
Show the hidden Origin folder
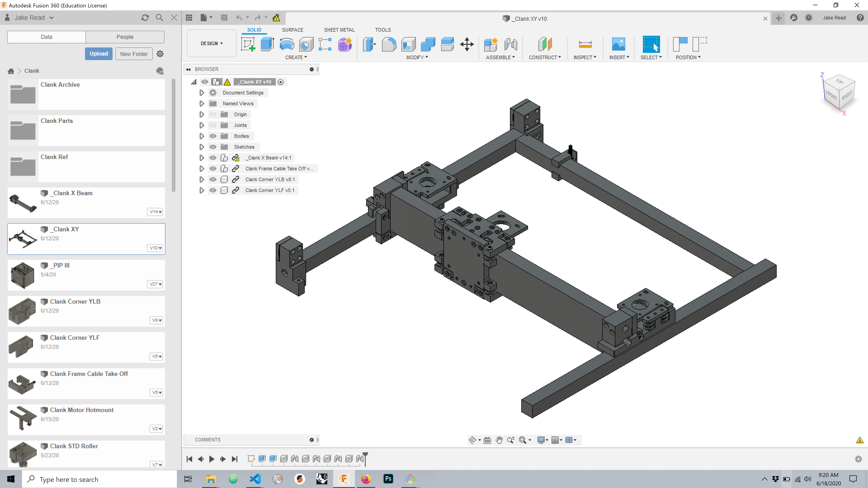(213, 115)
